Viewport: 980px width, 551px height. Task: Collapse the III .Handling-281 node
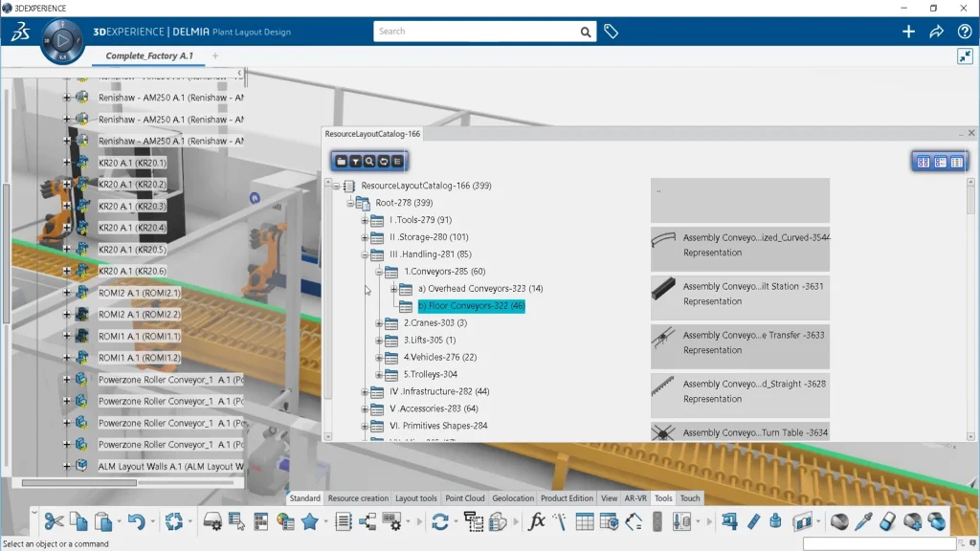tap(365, 255)
